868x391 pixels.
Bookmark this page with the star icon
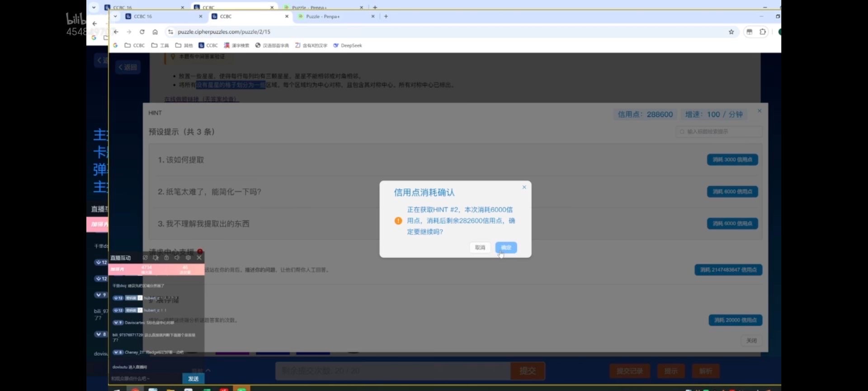pyautogui.click(x=731, y=32)
